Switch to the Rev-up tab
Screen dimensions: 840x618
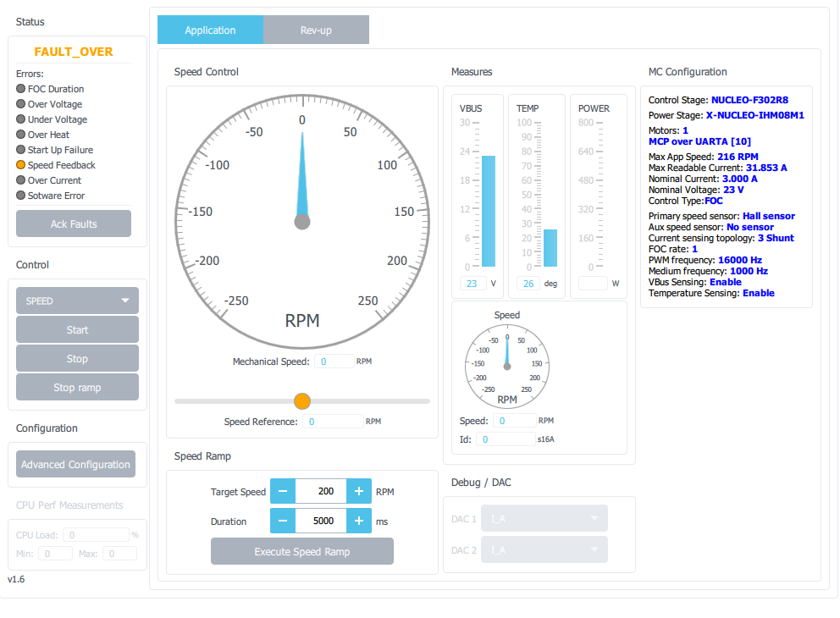316,30
